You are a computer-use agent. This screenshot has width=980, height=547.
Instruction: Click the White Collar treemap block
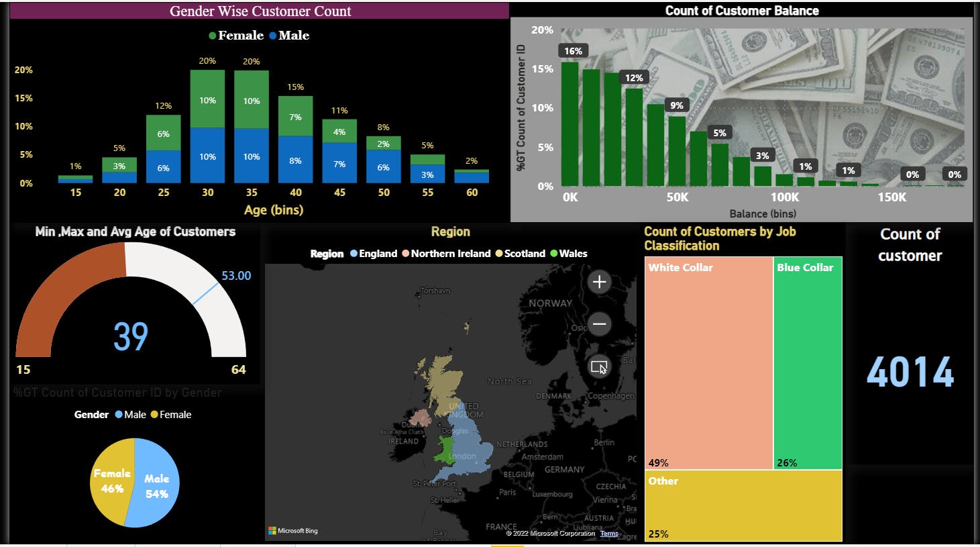pos(708,362)
